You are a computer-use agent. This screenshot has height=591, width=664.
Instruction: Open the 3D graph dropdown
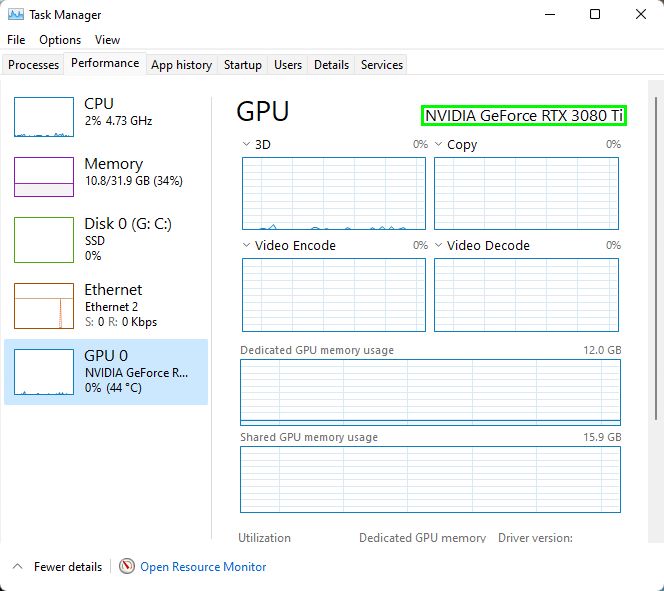click(x=247, y=145)
